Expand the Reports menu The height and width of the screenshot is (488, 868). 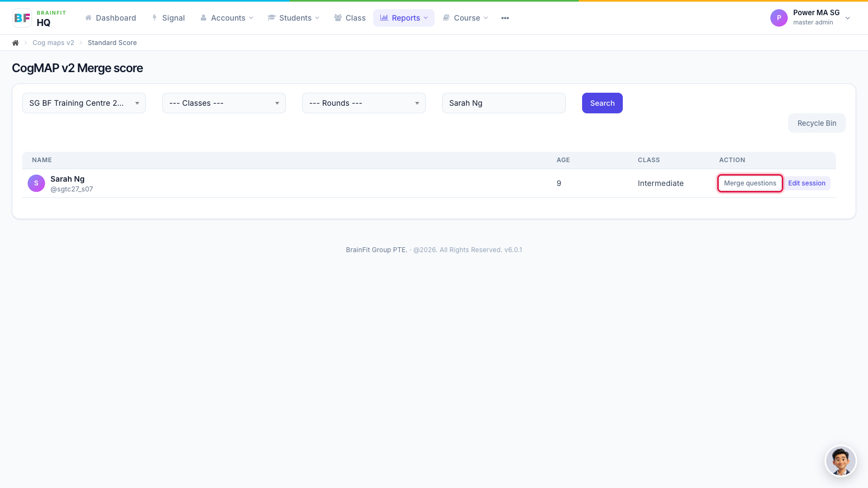pos(404,18)
